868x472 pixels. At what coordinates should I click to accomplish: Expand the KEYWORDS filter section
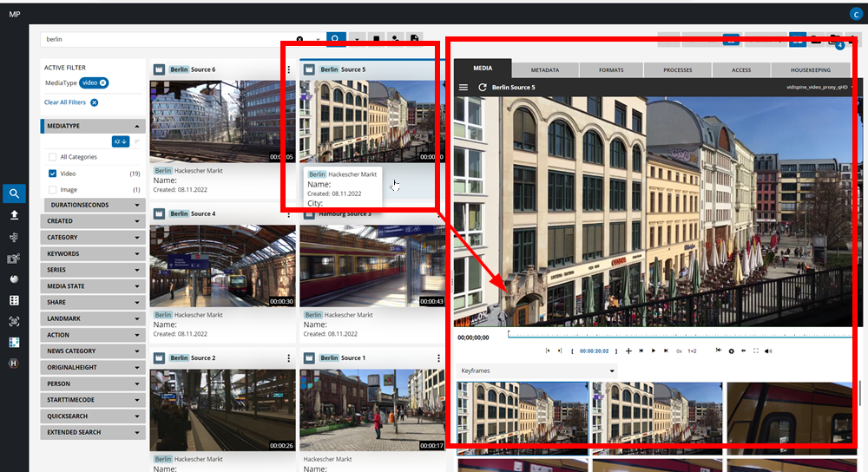[92, 254]
